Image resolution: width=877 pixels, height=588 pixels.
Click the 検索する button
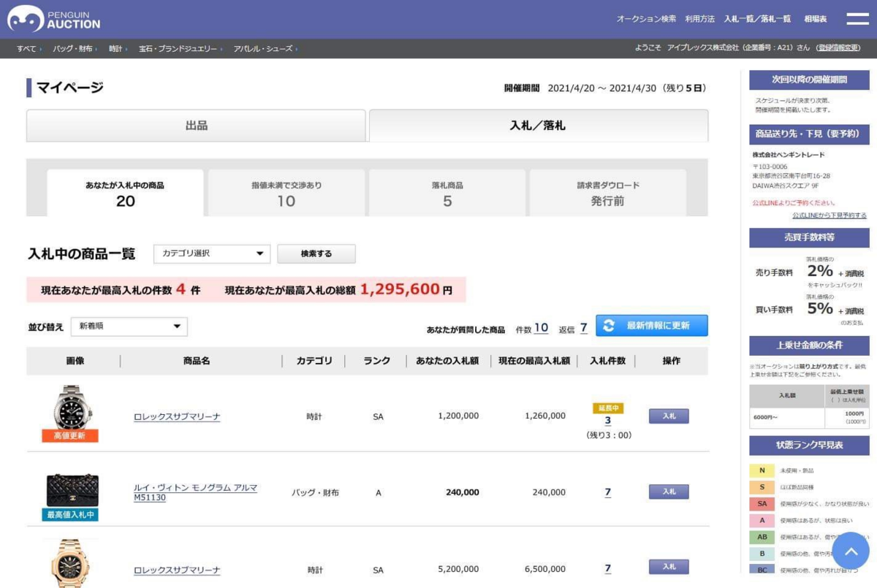pos(316,253)
